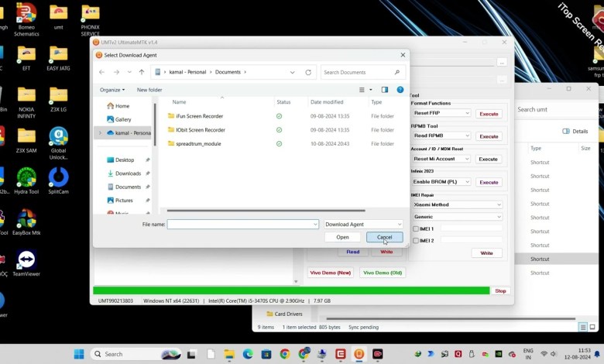Open the Generic IMEI dropdown
The width and height of the screenshot is (604, 364).
tap(457, 217)
